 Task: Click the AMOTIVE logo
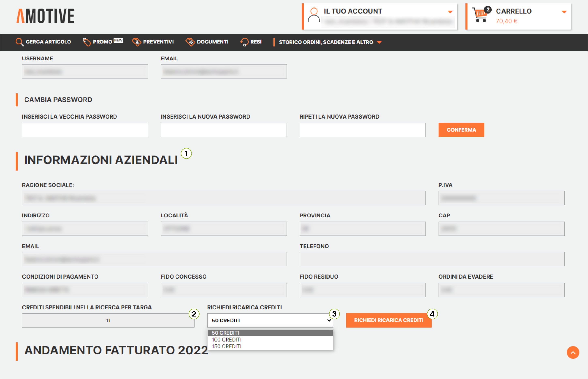[x=46, y=16]
